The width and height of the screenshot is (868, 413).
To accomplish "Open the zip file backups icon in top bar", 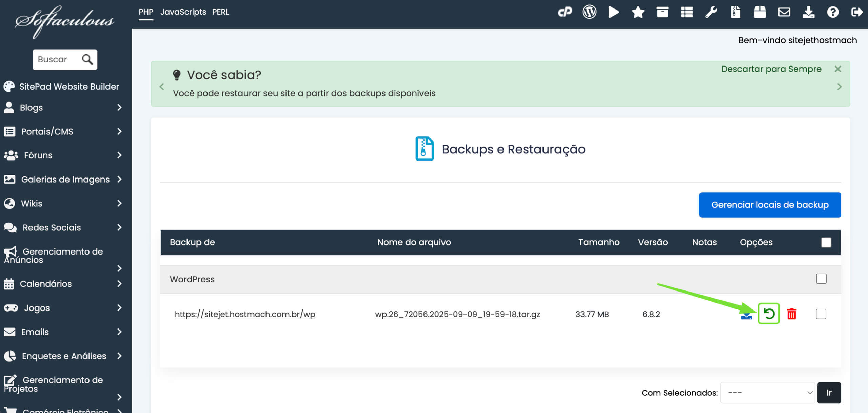I will pos(735,12).
